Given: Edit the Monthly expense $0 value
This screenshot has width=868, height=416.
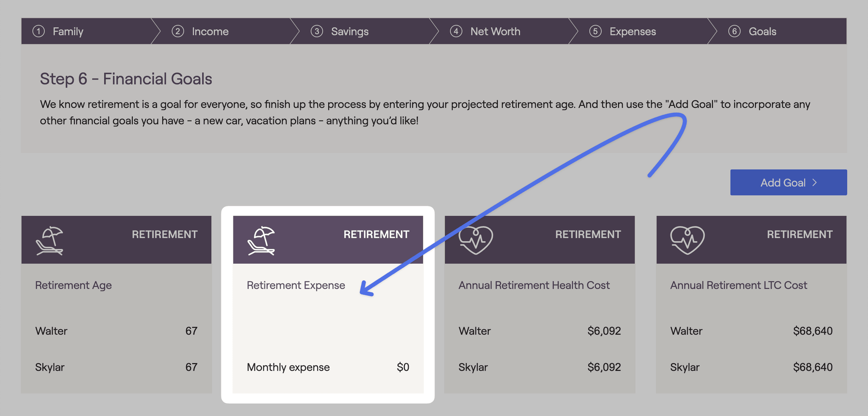Looking at the screenshot, I should click(403, 367).
